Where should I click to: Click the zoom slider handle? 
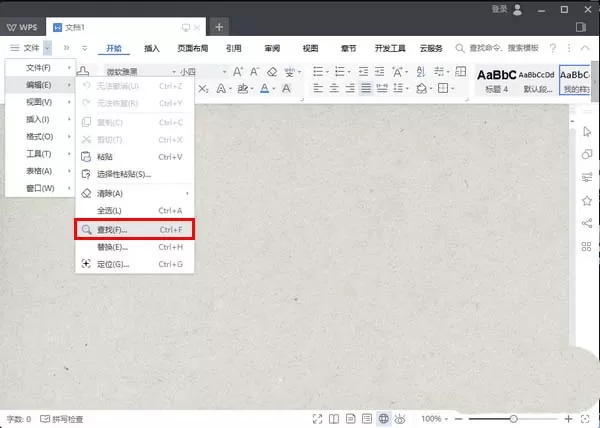point(514,419)
